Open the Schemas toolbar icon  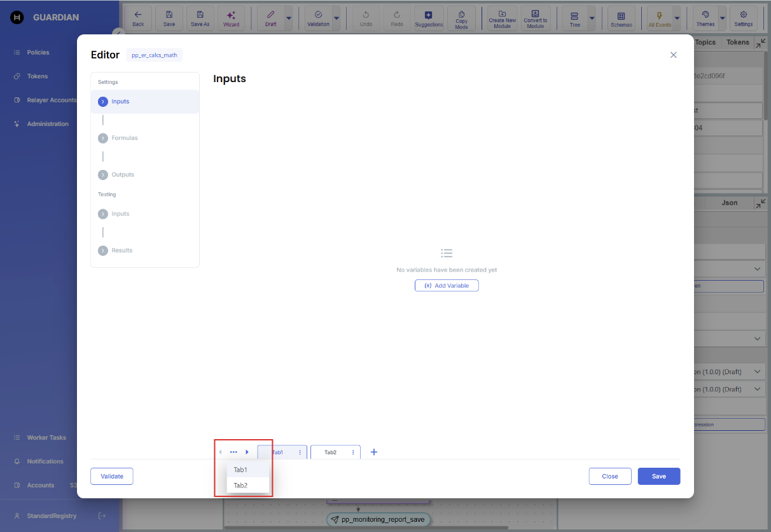tap(621, 18)
